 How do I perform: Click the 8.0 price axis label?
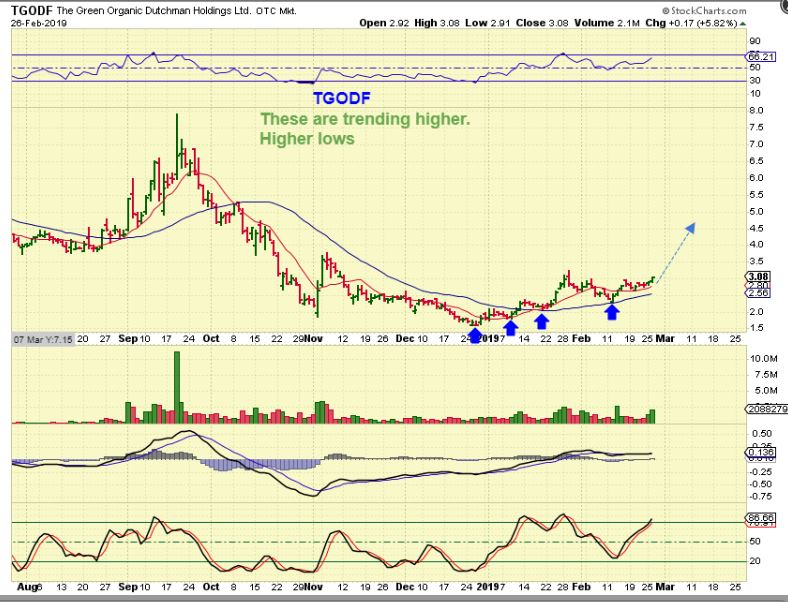point(756,111)
